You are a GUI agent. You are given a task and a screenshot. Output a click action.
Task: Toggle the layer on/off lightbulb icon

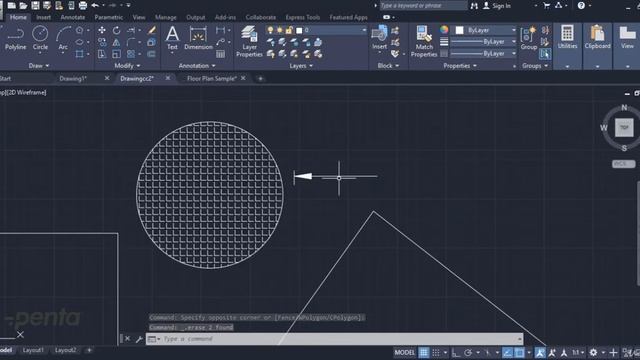pyautogui.click(x=270, y=30)
